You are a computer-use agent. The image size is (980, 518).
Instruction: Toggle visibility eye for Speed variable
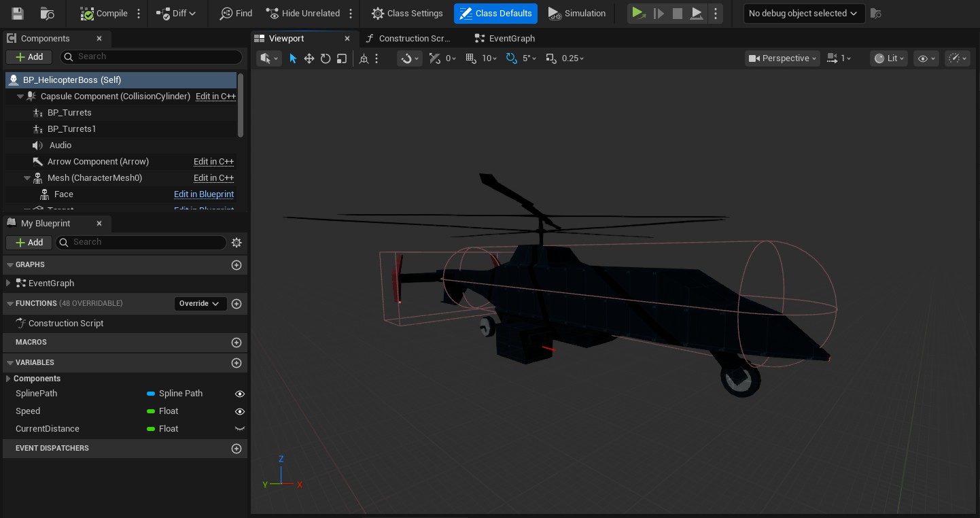(240, 411)
